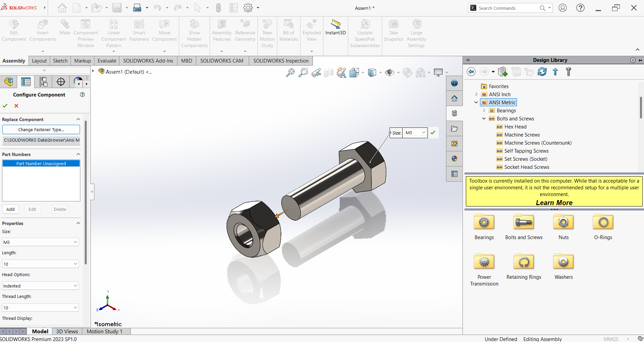Click the replace component file path field
The width and height of the screenshot is (644, 342).
tap(41, 140)
